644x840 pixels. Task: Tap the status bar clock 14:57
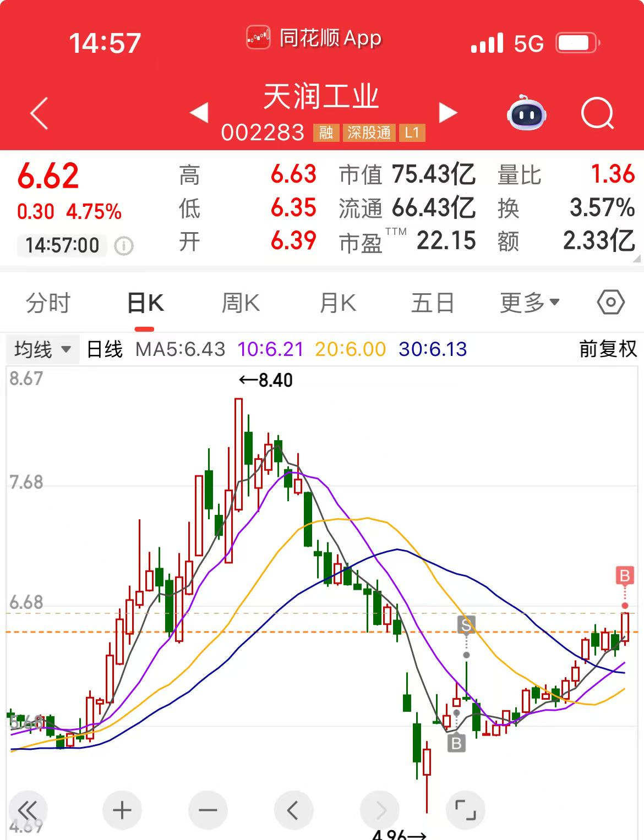click(x=105, y=43)
